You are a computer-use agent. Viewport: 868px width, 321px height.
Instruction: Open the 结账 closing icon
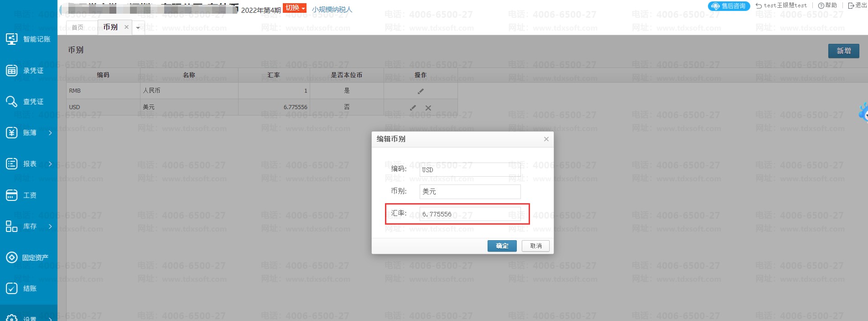pyautogui.click(x=12, y=289)
